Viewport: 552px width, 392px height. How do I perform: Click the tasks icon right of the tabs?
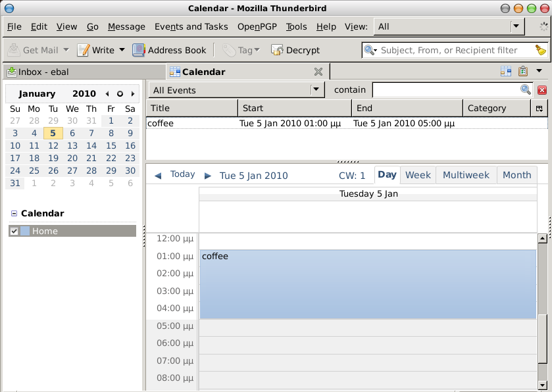[x=523, y=72]
